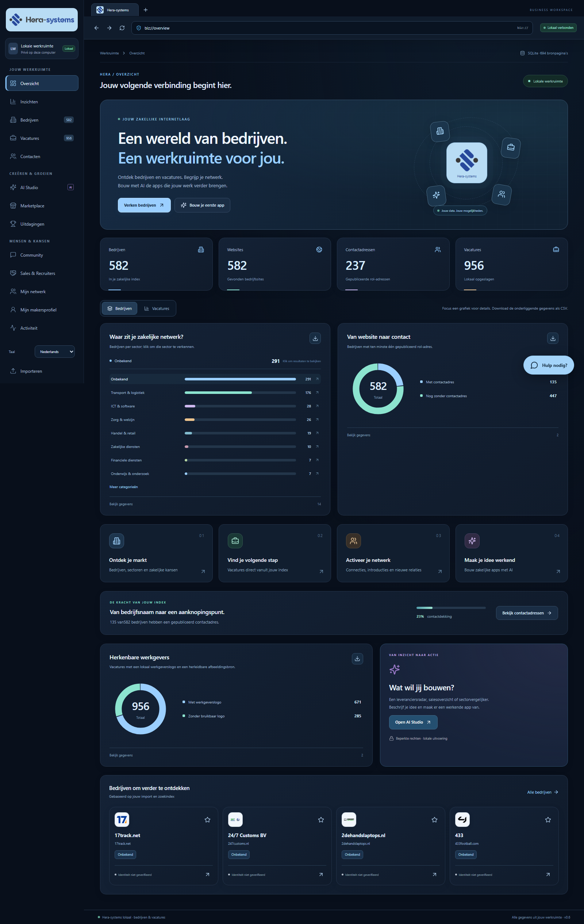Viewport: 584px width, 924px height.
Task: Click the browser back arrow
Action: click(96, 28)
